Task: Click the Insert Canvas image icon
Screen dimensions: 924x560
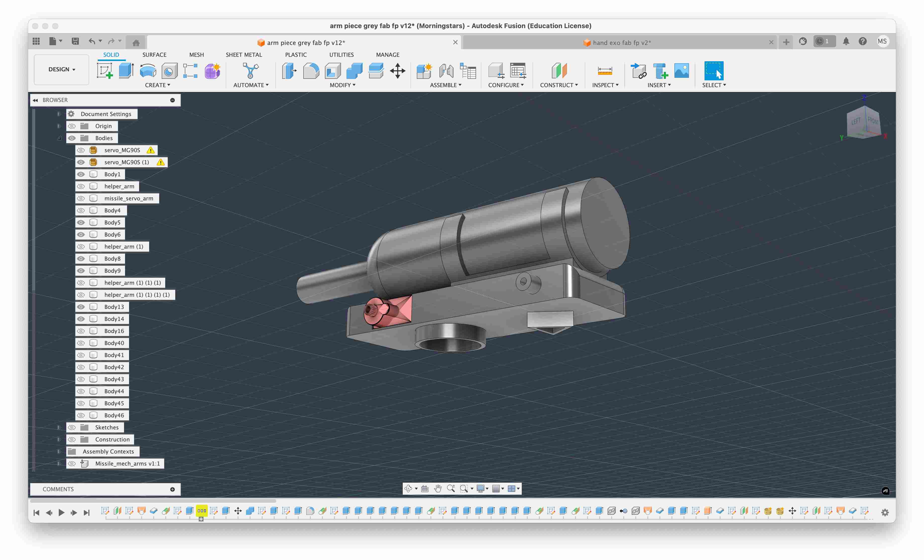Action: pos(681,71)
